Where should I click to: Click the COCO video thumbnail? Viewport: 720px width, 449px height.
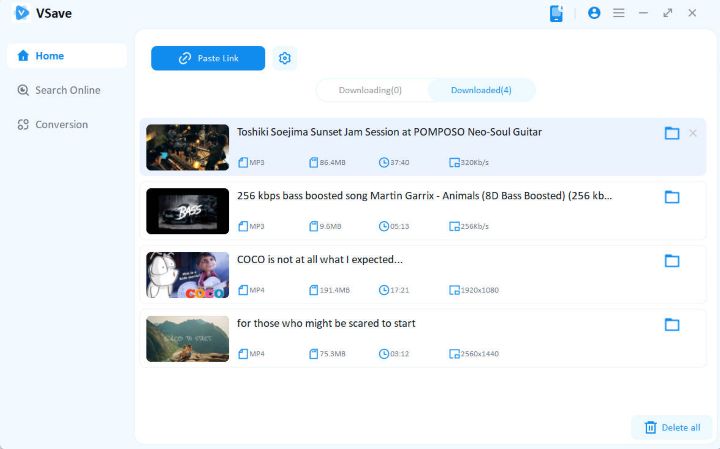[x=187, y=275]
